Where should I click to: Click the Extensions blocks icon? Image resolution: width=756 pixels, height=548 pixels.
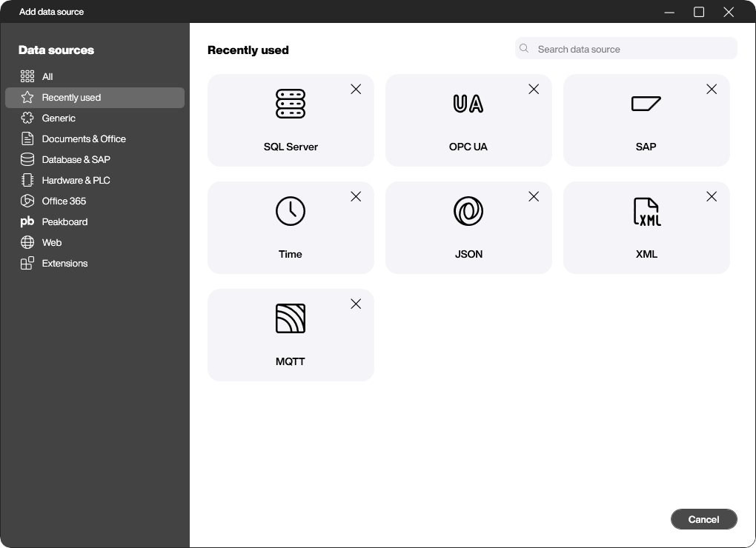[27, 263]
